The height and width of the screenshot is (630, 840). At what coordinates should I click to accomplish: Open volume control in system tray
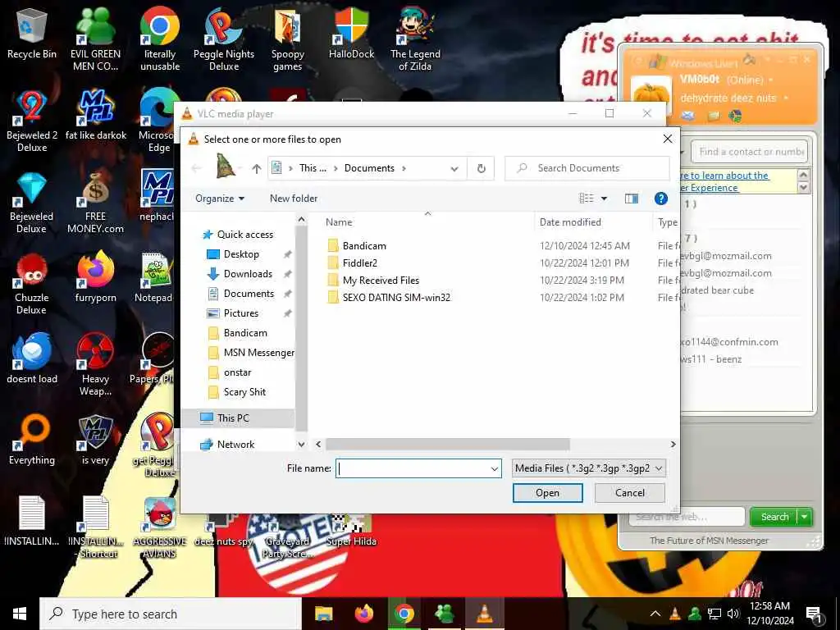click(x=733, y=614)
